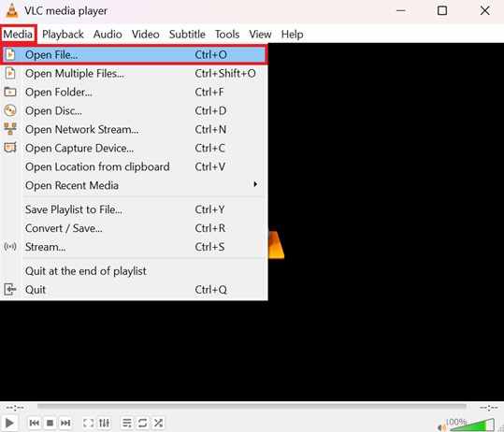Open the Audio menu
The width and height of the screenshot is (504, 432).
point(108,34)
